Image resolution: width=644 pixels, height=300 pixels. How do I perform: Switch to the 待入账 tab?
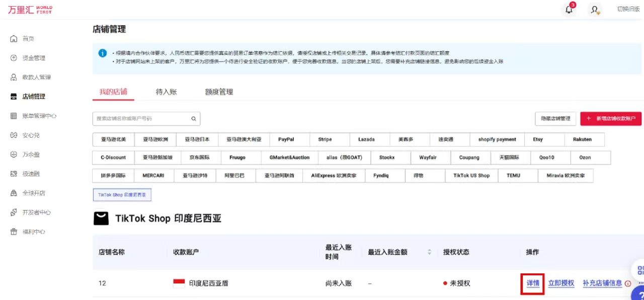coord(166,92)
